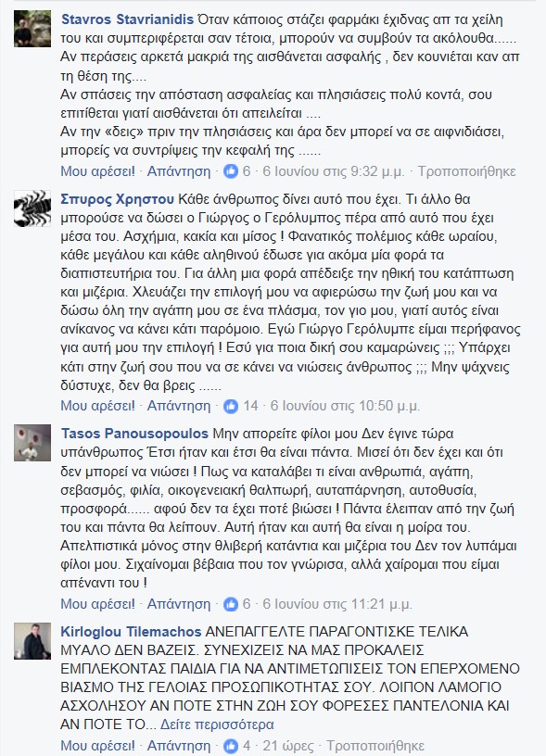
Task: Open the Tasos Panousopoulos profile name link
Action: click(x=134, y=434)
